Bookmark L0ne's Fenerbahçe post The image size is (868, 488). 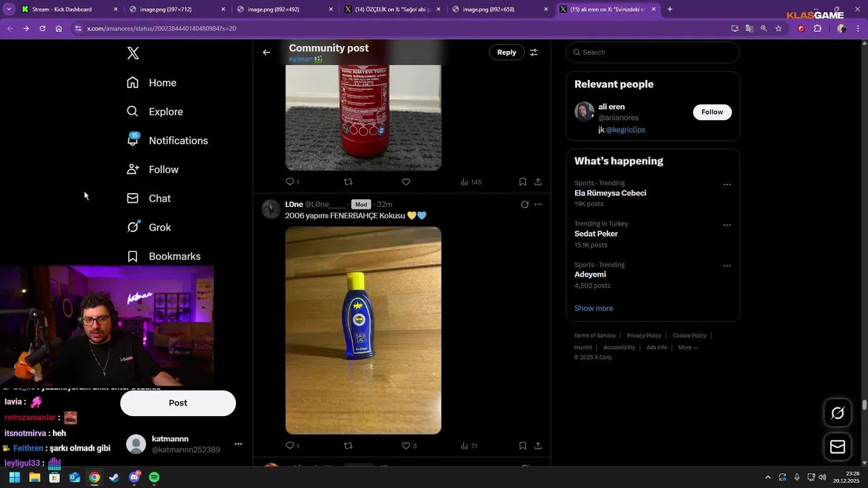[x=523, y=445]
